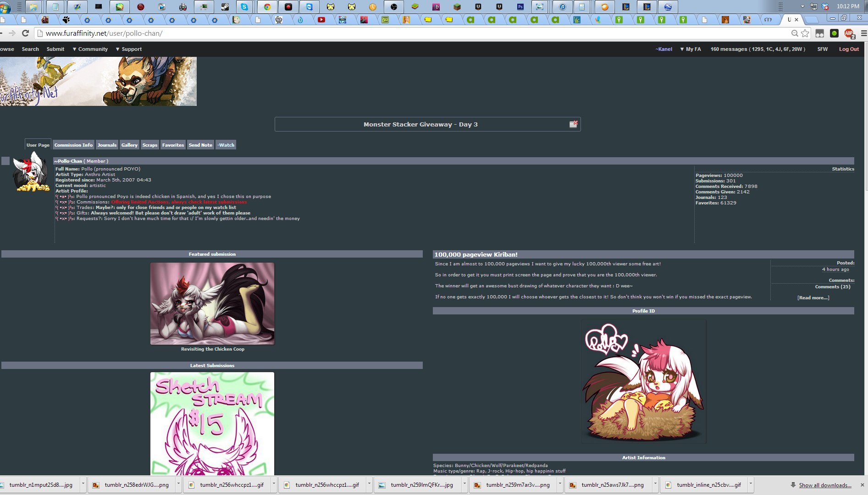Expand the My FA dropdown menu
Viewport: 868px width, 495px height.
[x=691, y=49]
